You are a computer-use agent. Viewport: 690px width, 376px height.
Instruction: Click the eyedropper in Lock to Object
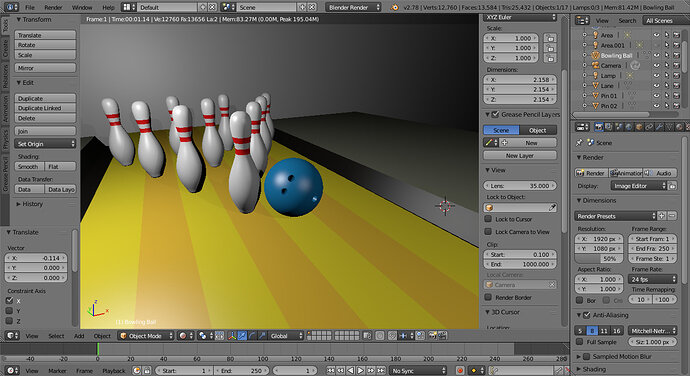552,207
